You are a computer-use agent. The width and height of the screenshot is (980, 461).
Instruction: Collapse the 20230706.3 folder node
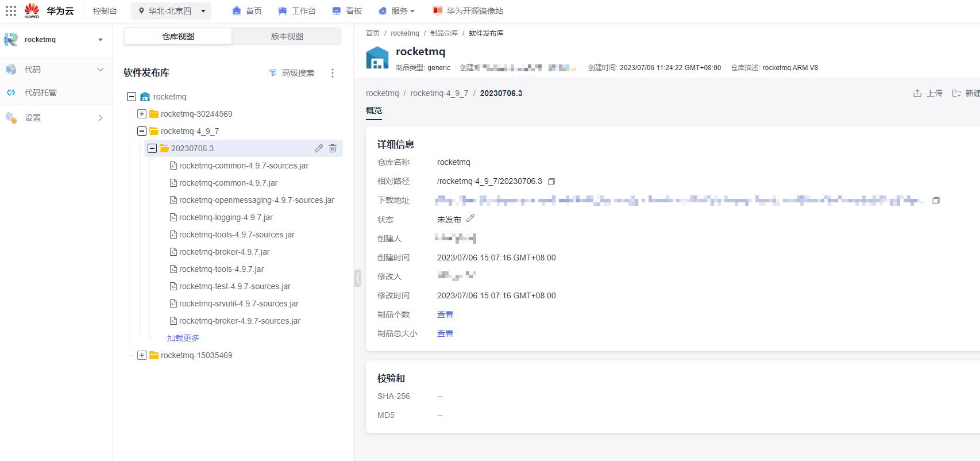coord(152,148)
